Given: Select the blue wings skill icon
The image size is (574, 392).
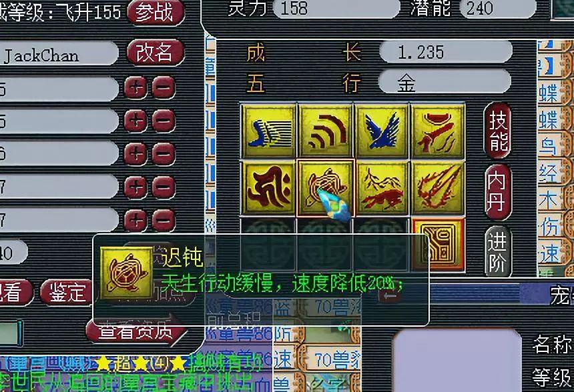Looking at the screenshot, I should coord(382,131).
